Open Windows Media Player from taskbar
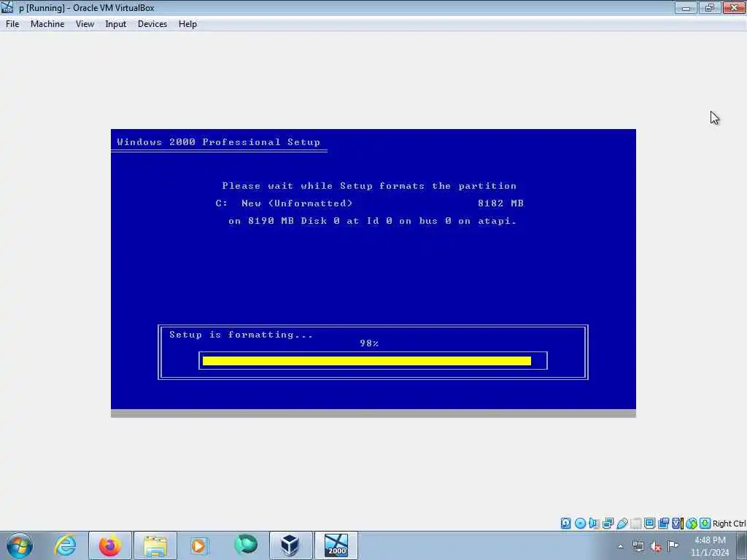Viewport: 747px width, 560px height. [199, 545]
